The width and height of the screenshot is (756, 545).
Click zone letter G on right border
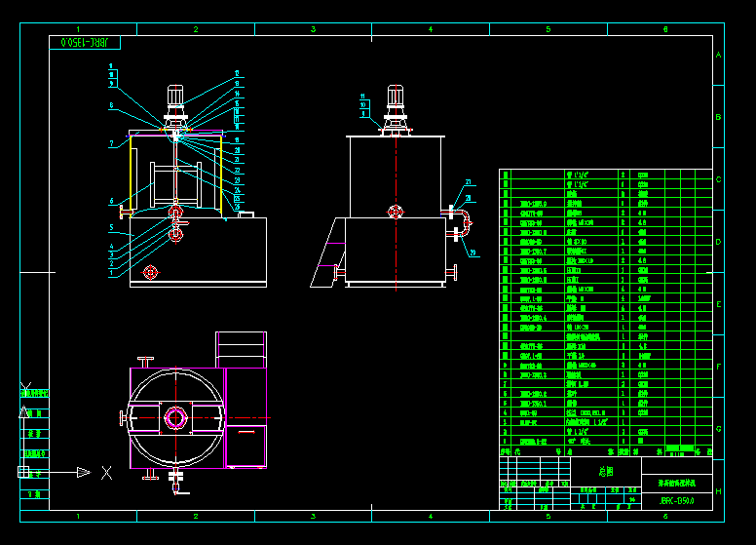718,429
